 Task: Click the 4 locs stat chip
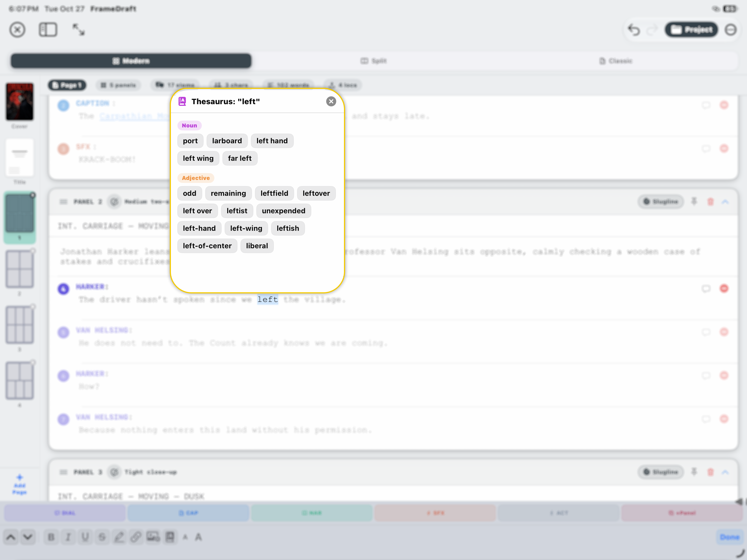pyautogui.click(x=343, y=85)
